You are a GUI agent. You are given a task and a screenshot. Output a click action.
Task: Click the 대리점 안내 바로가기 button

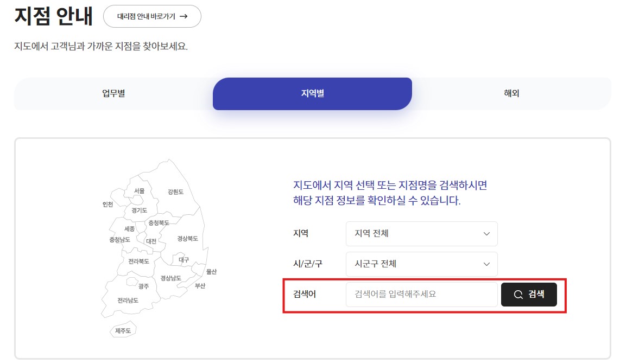[x=152, y=16]
